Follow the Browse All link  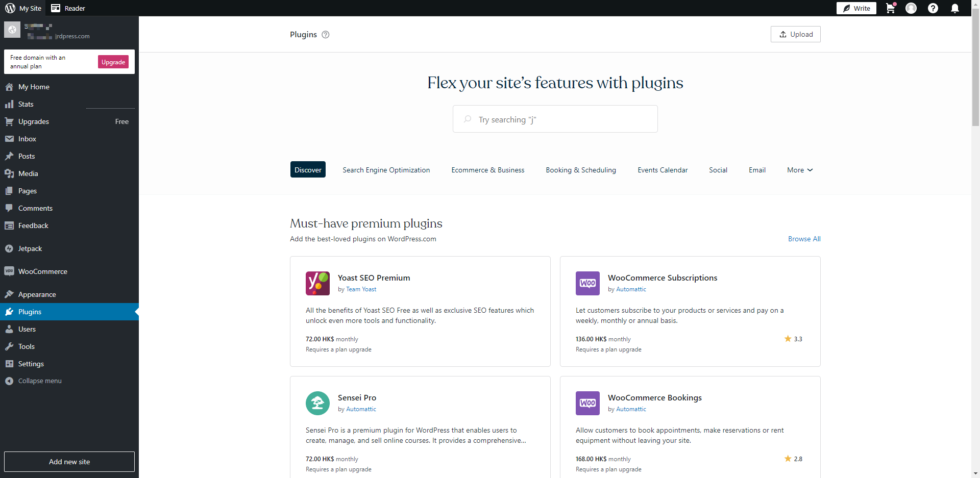coord(804,239)
